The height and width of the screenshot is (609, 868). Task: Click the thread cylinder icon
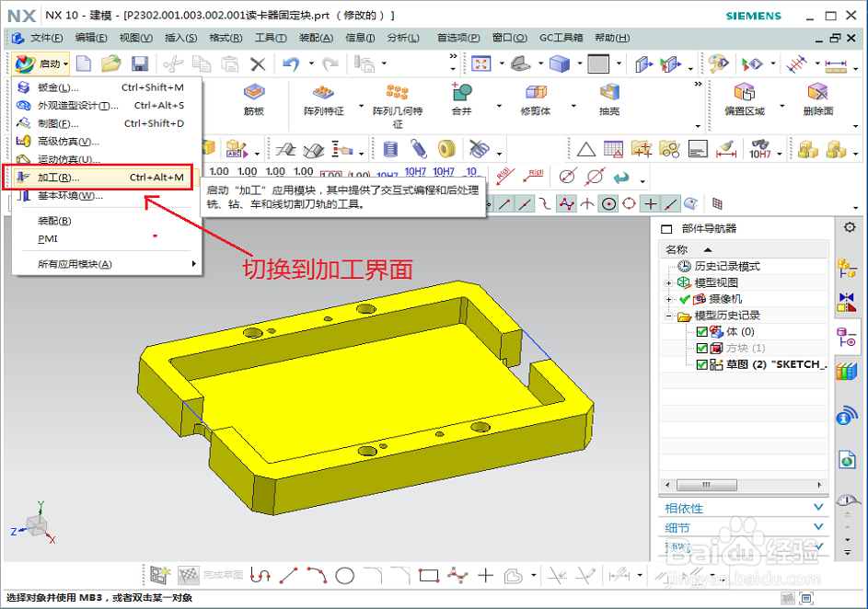coord(391,149)
